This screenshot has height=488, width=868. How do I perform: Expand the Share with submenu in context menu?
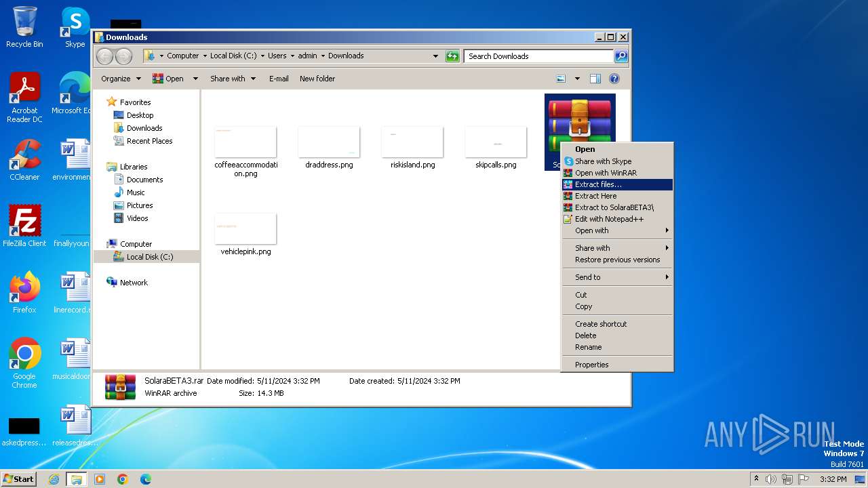617,248
